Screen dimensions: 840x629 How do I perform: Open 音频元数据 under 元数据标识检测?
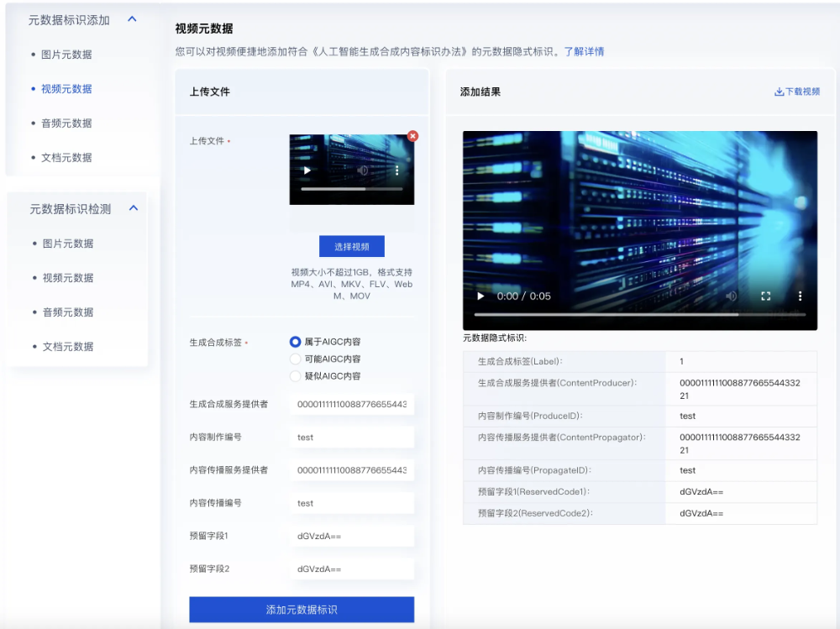tap(68, 312)
